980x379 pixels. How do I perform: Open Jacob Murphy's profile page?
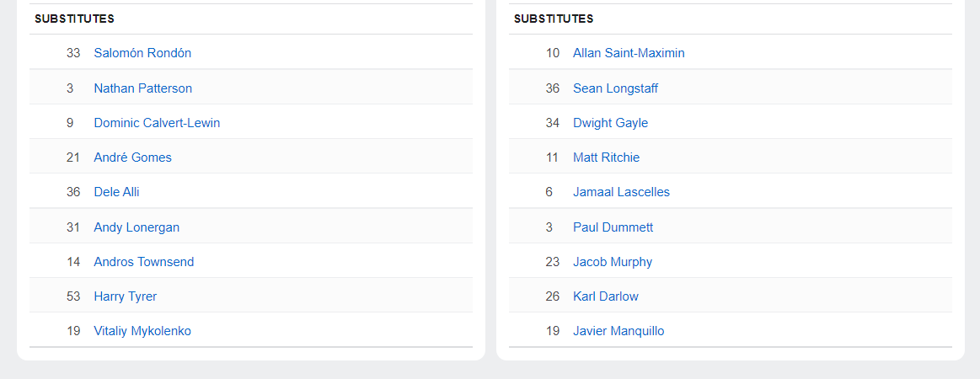[x=613, y=262]
